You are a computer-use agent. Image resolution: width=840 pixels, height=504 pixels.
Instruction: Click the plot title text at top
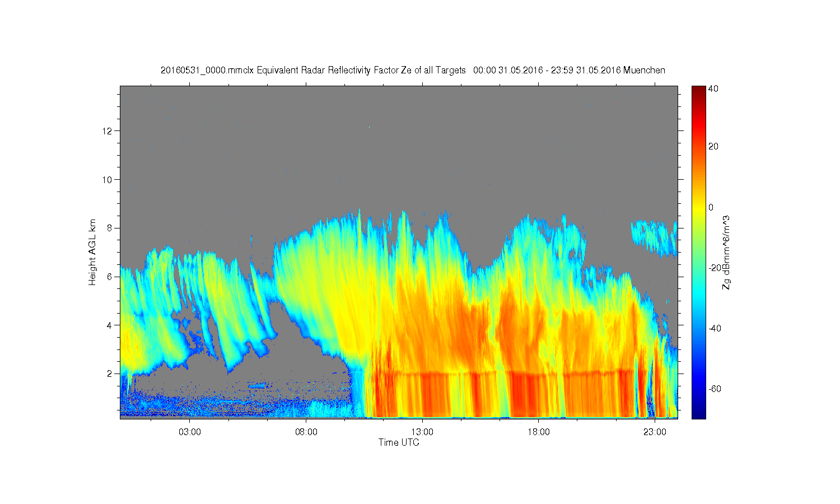click(x=413, y=71)
